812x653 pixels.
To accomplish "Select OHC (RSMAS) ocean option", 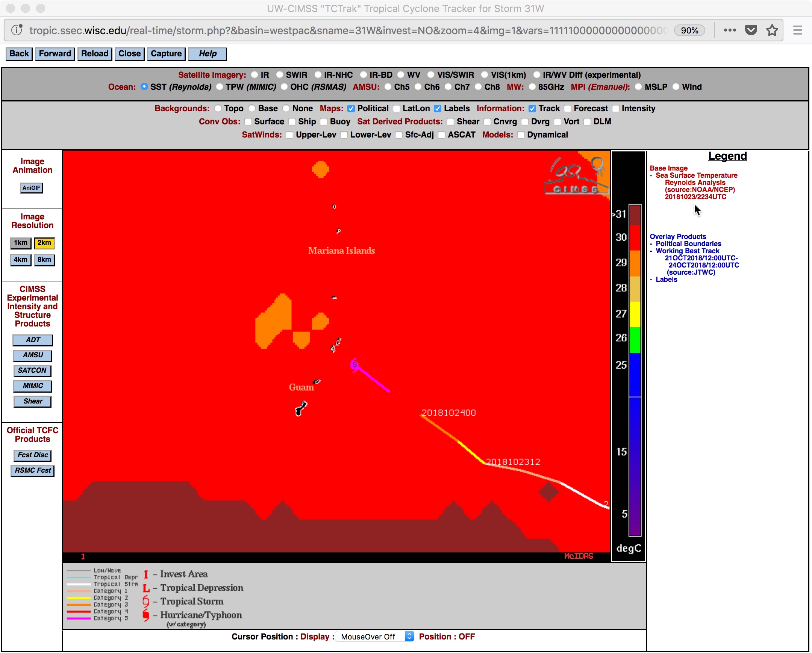I will tap(284, 87).
